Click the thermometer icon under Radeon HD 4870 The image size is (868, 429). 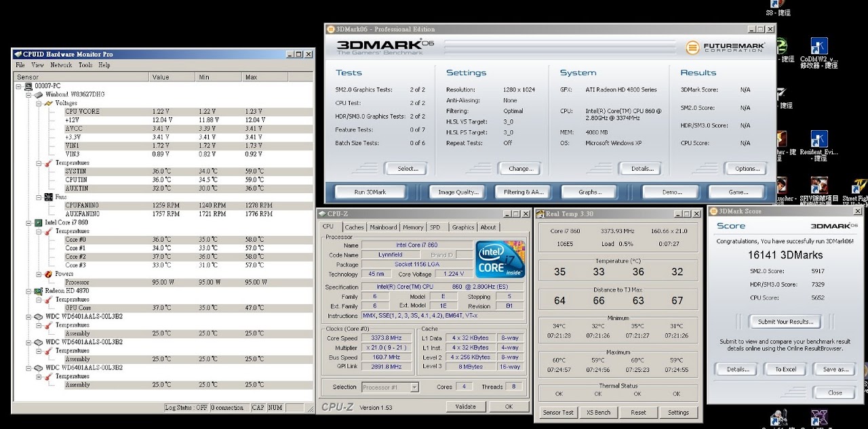pyautogui.click(x=48, y=300)
